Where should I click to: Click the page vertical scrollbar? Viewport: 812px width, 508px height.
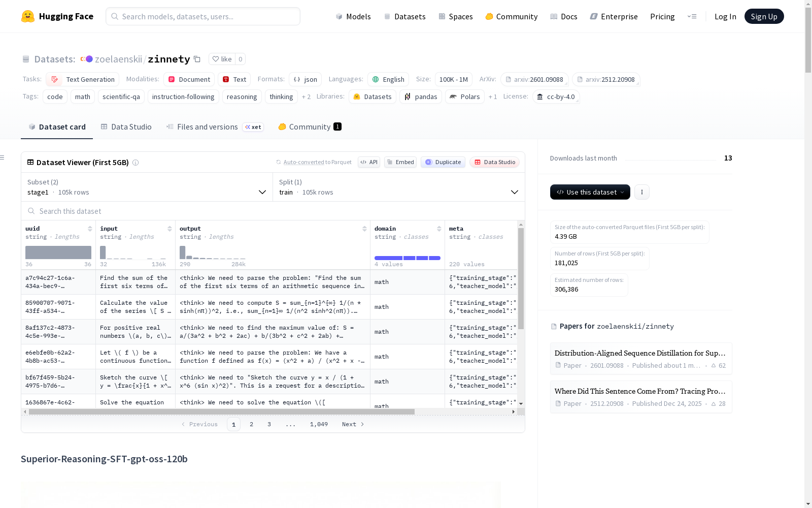(808, 41)
